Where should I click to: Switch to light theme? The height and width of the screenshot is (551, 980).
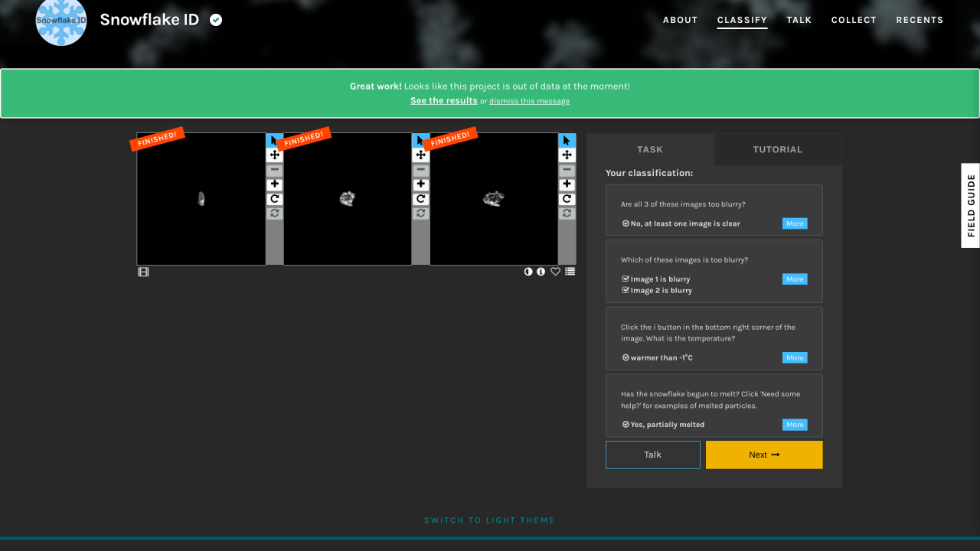coord(490,520)
